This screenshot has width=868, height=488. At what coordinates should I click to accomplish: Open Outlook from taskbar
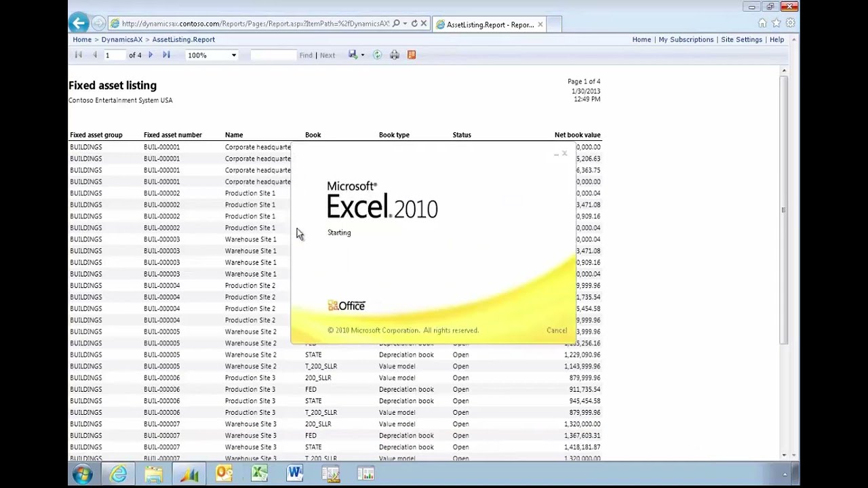[x=224, y=474]
